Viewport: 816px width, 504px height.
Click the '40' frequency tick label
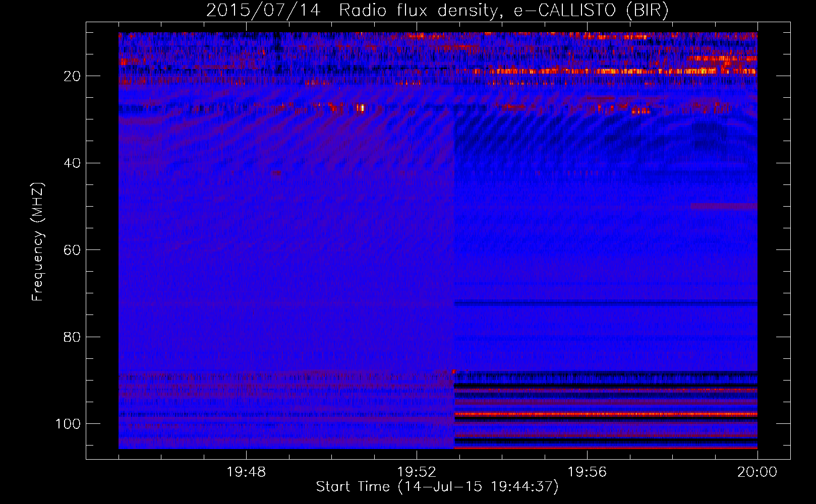click(x=72, y=163)
